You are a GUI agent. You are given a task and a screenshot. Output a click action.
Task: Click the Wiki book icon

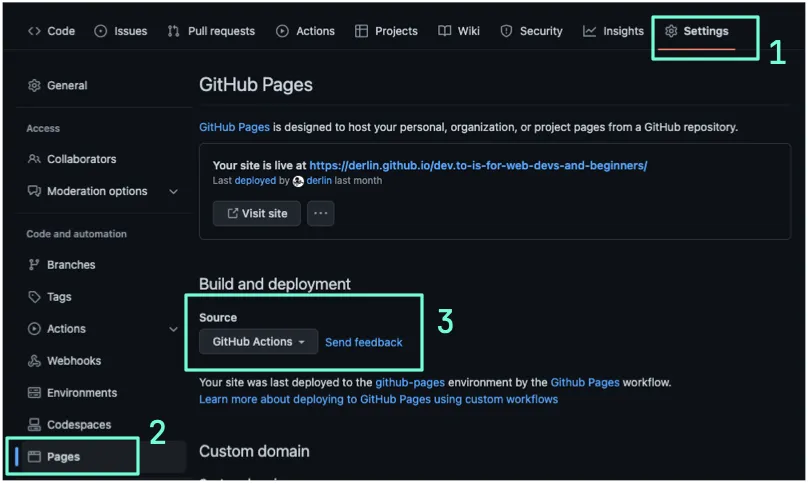(x=444, y=31)
